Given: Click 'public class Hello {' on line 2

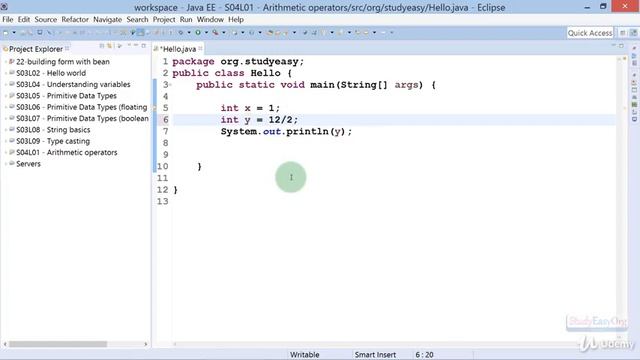Looking at the screenshot, I should click(232, 73).
